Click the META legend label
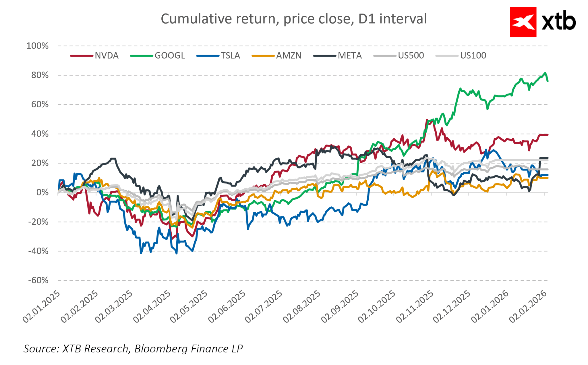Viewport: 588px width, 365px height. tap(350, 55)
